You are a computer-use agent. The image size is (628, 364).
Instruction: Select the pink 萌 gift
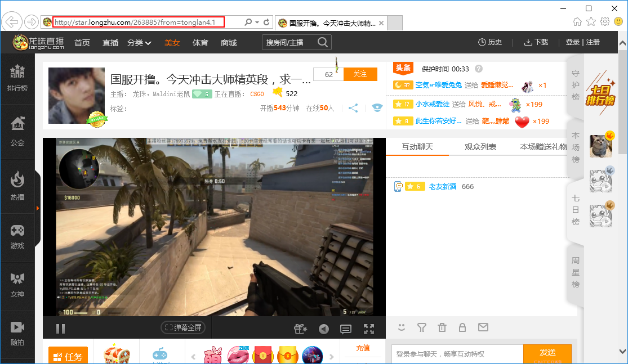point(213,355)
